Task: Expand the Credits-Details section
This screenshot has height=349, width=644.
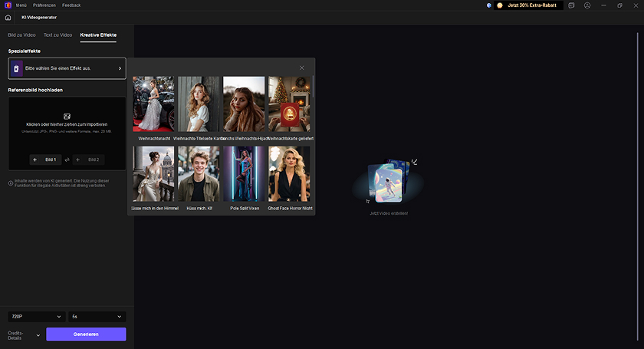Action: coord(38,334)
